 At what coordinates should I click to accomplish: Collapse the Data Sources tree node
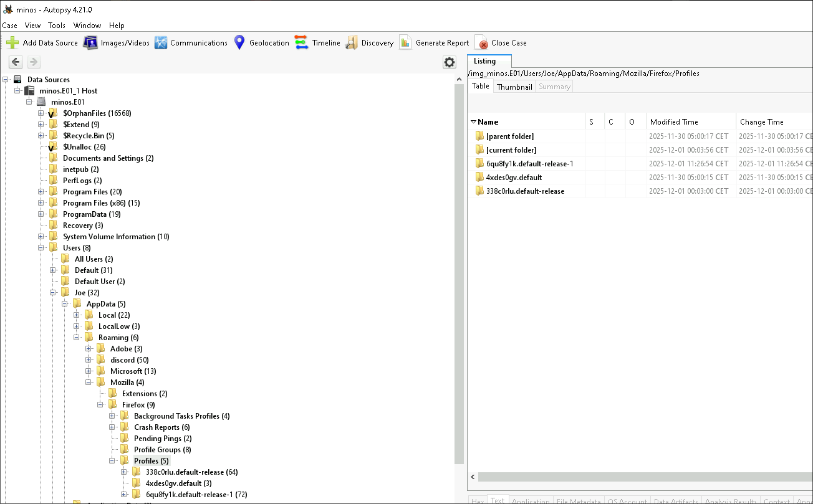(6, 80)
